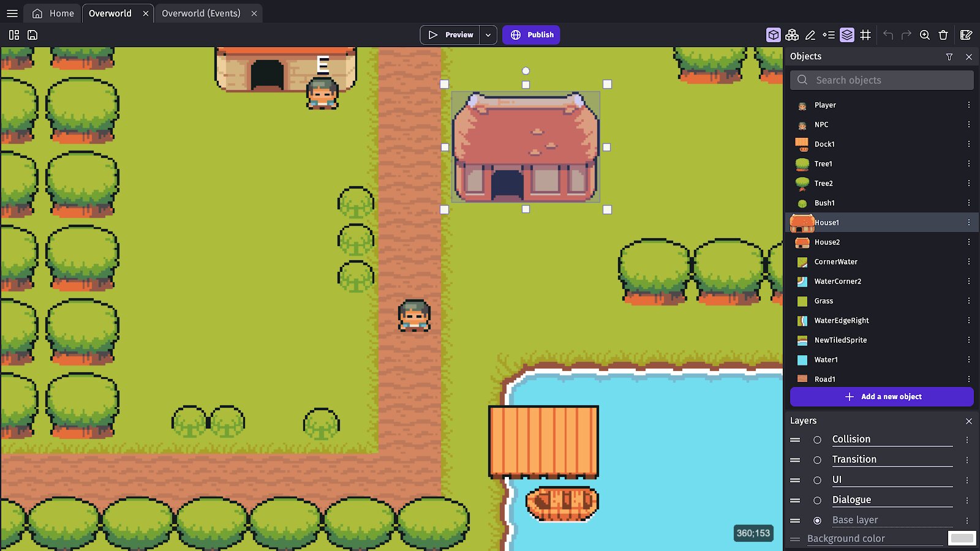The image size is (980, 551).
Task: Open scene properties editor icon
Action: coord(967,35)
